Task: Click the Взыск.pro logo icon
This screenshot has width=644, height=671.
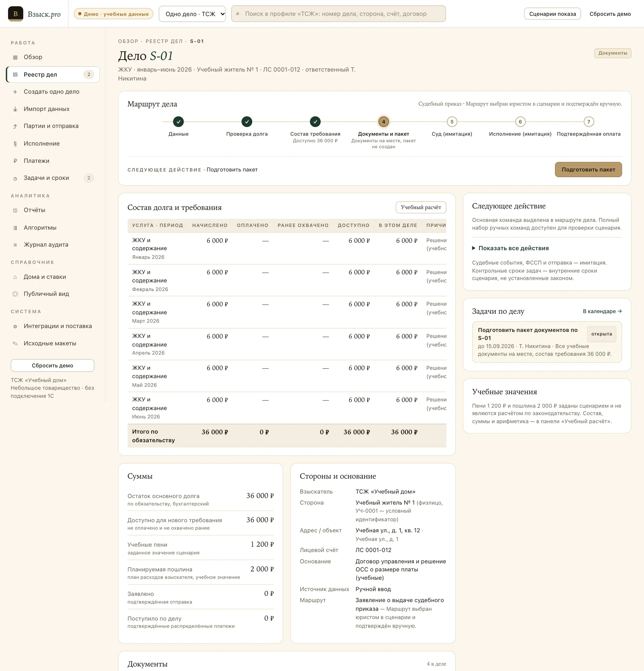Action: [x=16, y=14]
